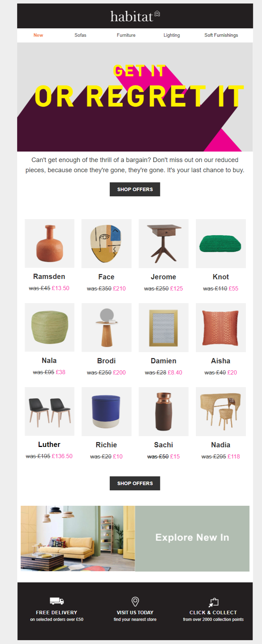Open the Aisha cushion product name
The width and height of the screenshot is (262, 644).
click(221, 361)
